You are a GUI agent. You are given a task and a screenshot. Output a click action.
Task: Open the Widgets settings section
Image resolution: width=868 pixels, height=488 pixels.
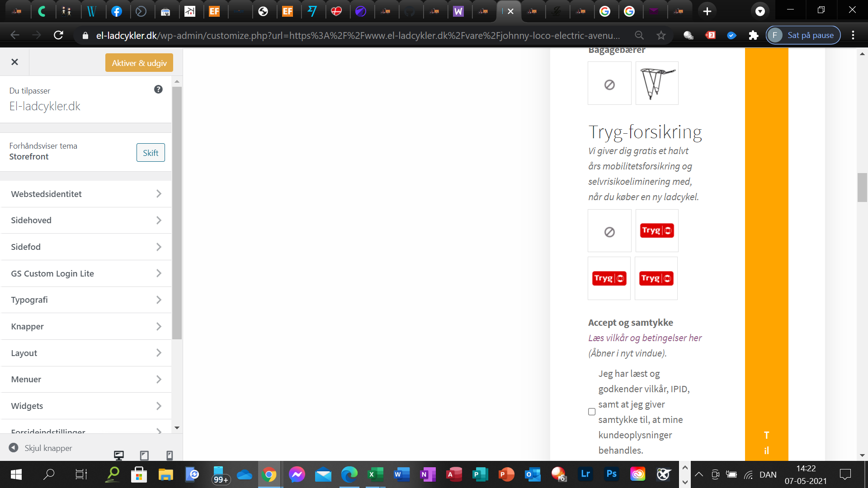pyautogui.click(x=86, y=406)
